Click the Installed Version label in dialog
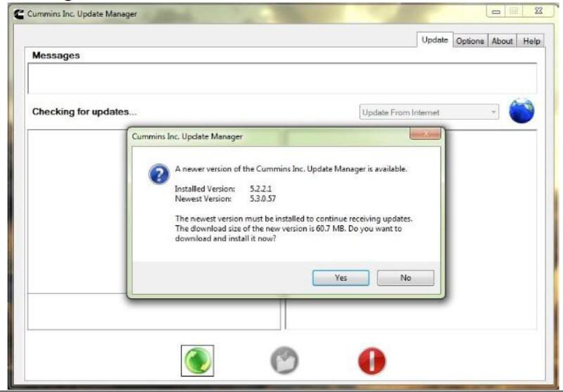This screenshot has height=392, width=563. pos(205,189)
